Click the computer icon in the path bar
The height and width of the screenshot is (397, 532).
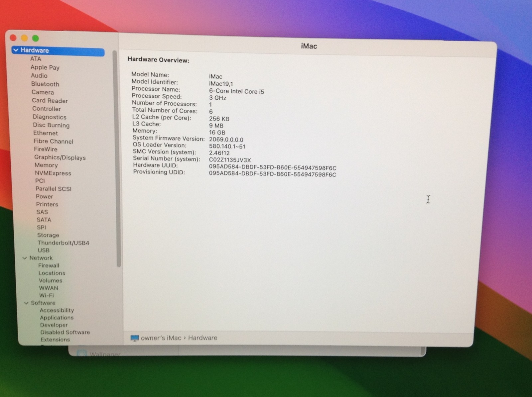coord(135,338)
